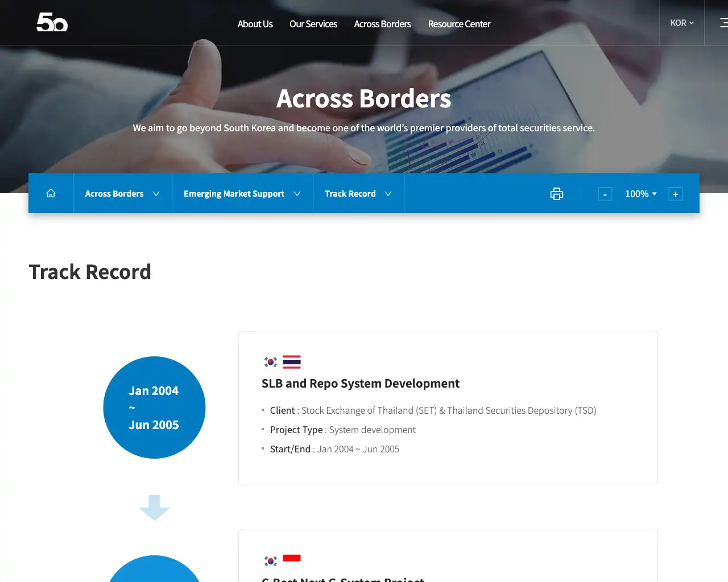This screenshot has height=582, width=728.
Task: Open the Resource Center menu
Action: [x=459, y=24]
